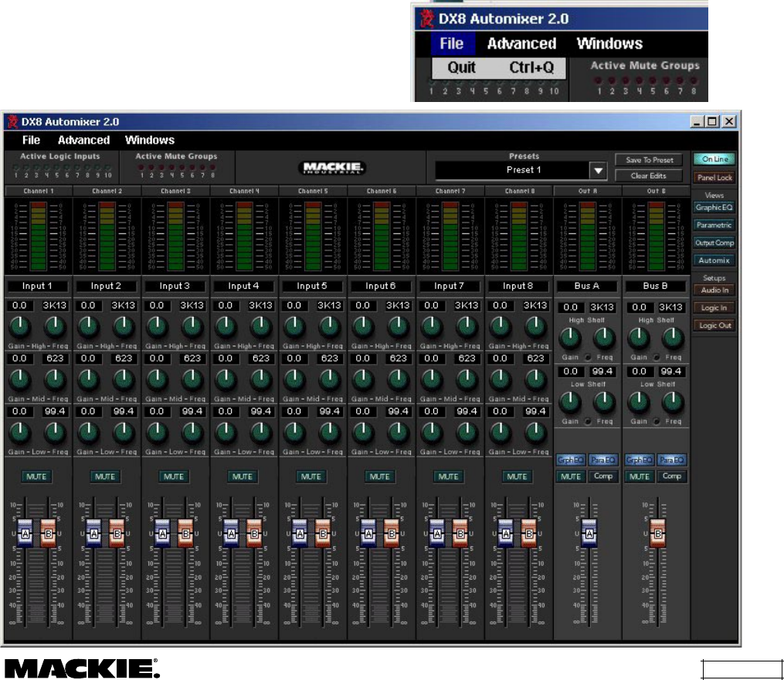Click Bus A low shelf freq knob
Image resolution: width=784 pixels, height=680 pixels.
click(604, 403)
